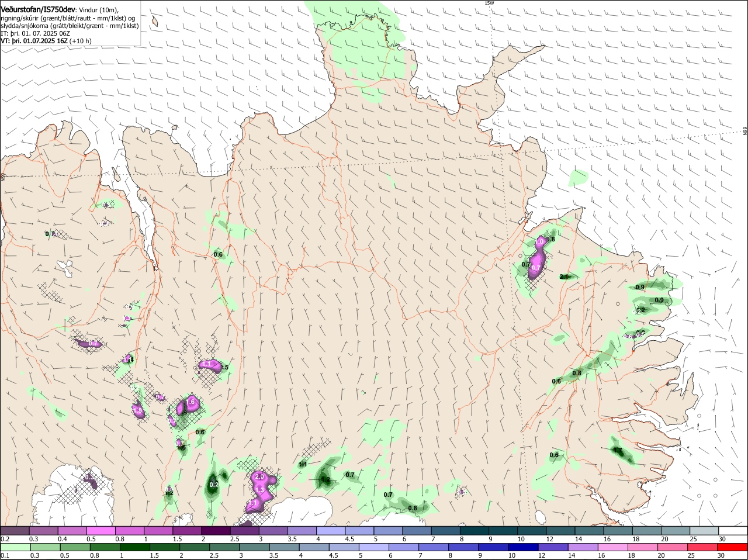Pick the bottom-row dark green swatch from 1 to 1.5
748x560 pixels.
134,547
